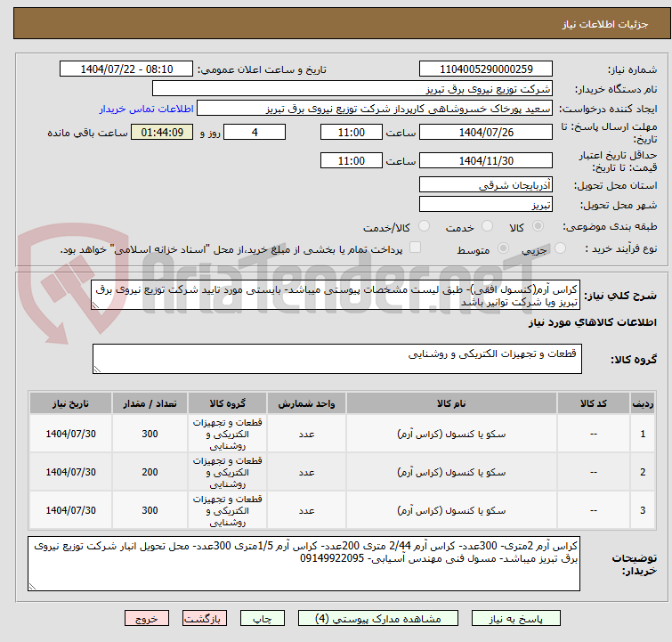Viewport: 672px width, 642px height.
Task: Click the 'گروه کالا' column header
Action: [x=227, y=403]
